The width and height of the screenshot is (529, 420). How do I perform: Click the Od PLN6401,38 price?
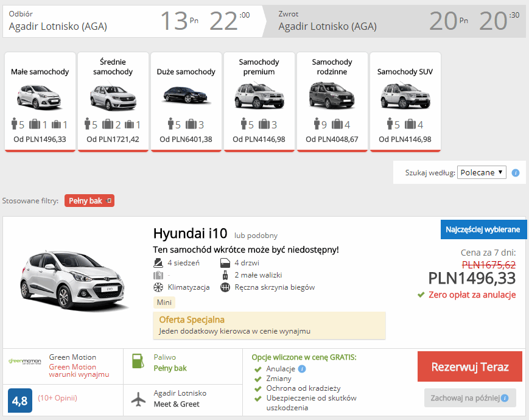point(186,139)
